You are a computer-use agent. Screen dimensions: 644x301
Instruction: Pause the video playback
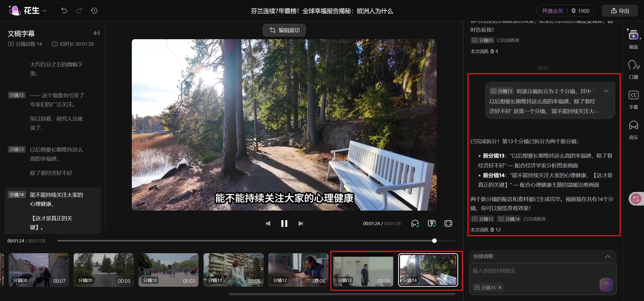coord(284,223)
